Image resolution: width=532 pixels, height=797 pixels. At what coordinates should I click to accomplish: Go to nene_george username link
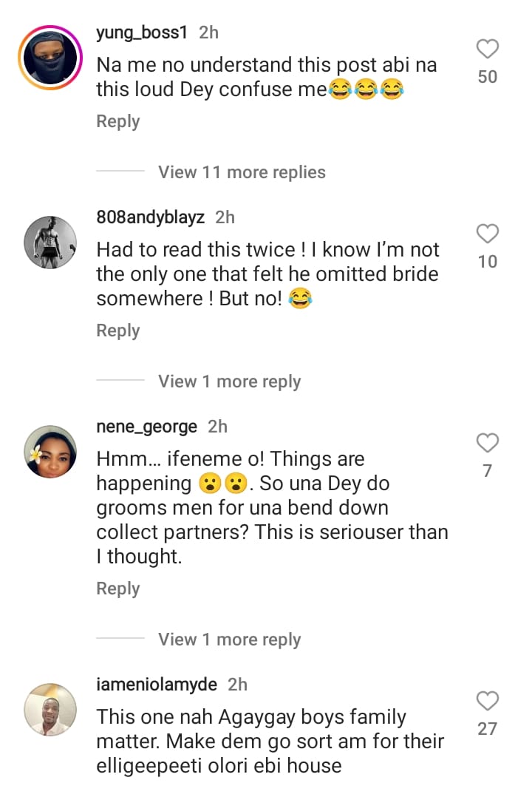point(147,427)
